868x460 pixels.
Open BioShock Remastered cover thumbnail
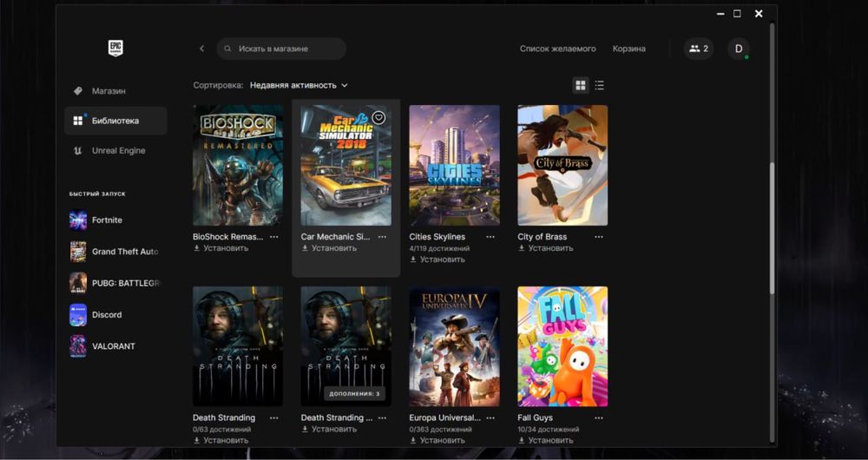[238, 165]
